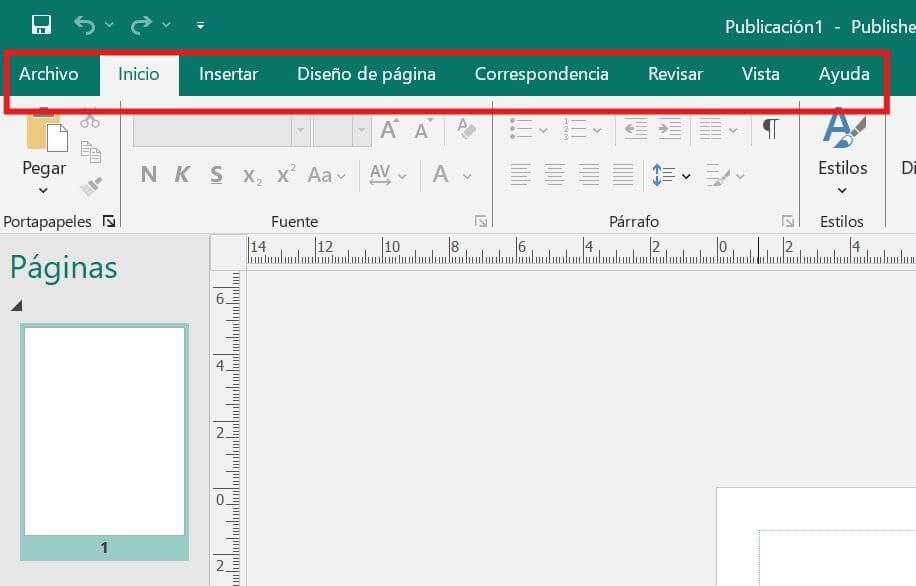Toggle the paragraph marks ¶ display

pos(771,129)
